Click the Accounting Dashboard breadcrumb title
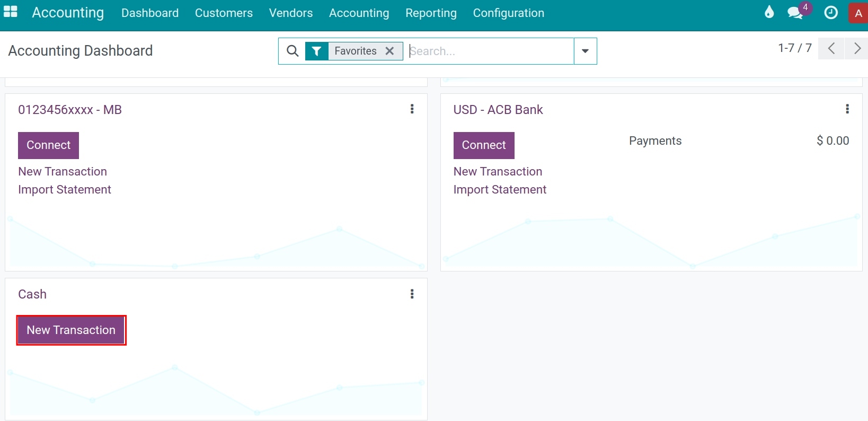 click(81, 50)
